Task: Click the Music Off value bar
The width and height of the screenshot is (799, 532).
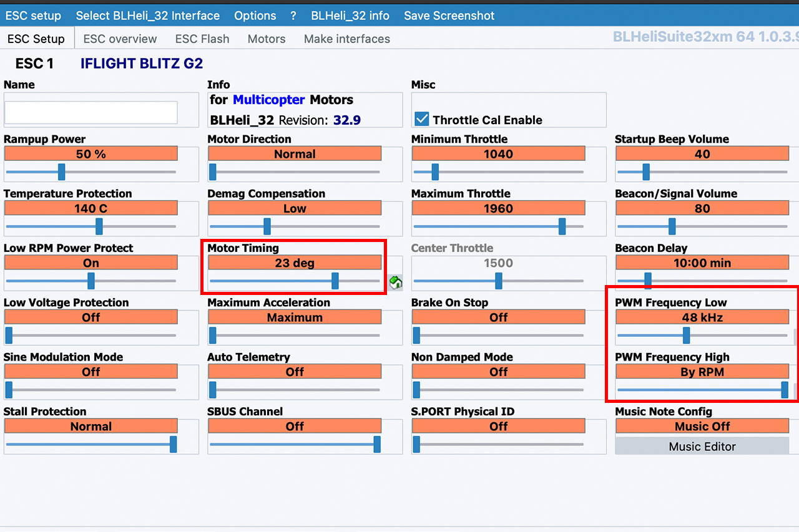Action: [702, 426]
